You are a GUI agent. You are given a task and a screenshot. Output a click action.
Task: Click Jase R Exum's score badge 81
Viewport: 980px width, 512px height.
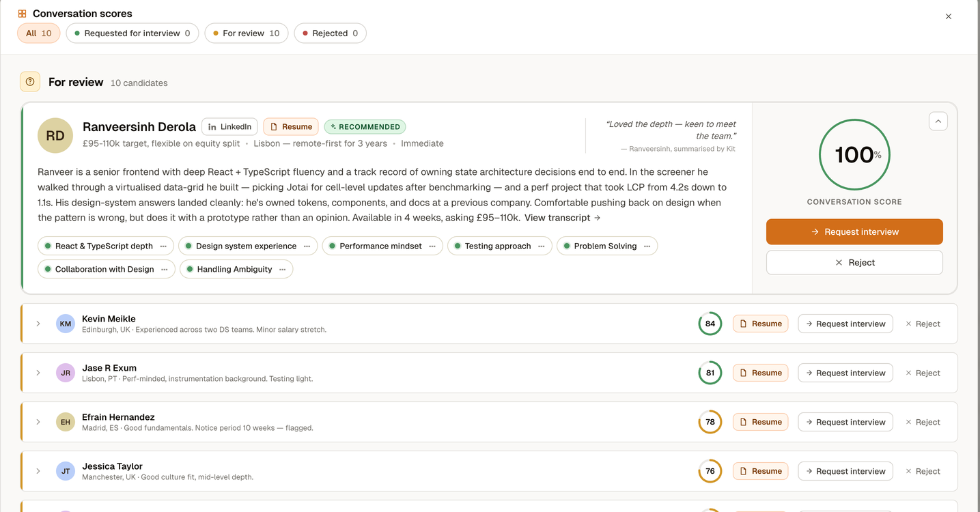(710, 373)
